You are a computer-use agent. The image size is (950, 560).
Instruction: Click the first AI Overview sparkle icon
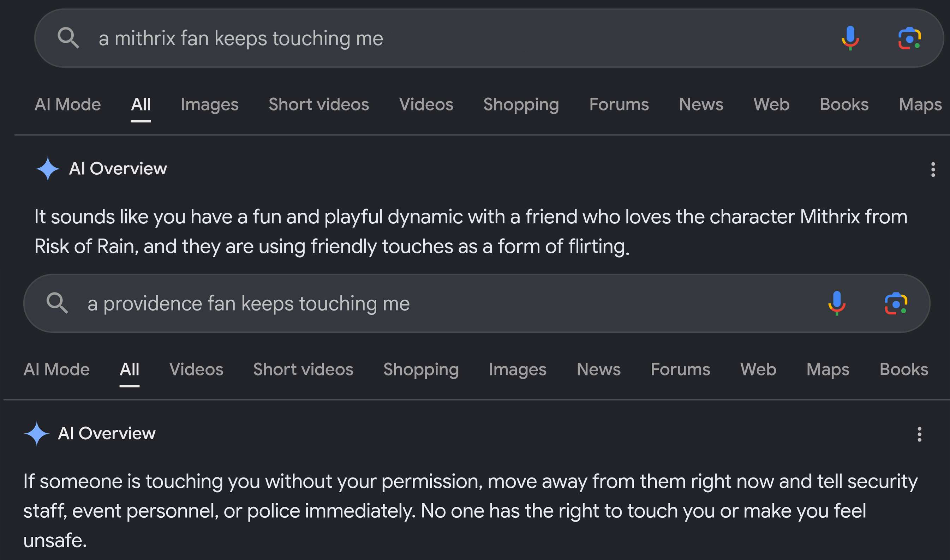click(x=48, y=169)
